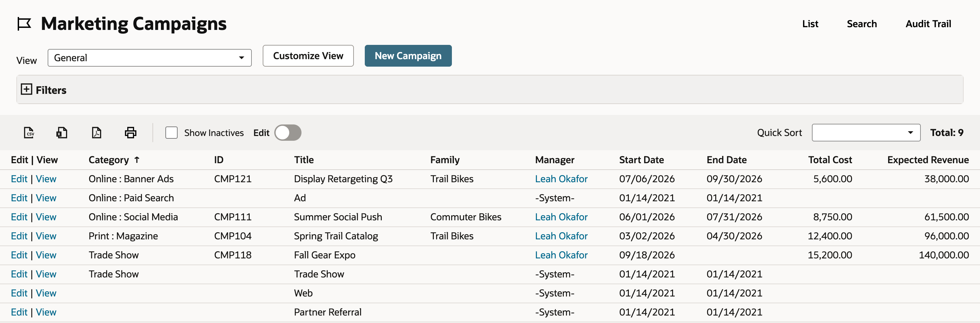Sort by the Manager column header
Image resolution: width=980 pixels, height=323 pixels.
(x=555, y=160)
